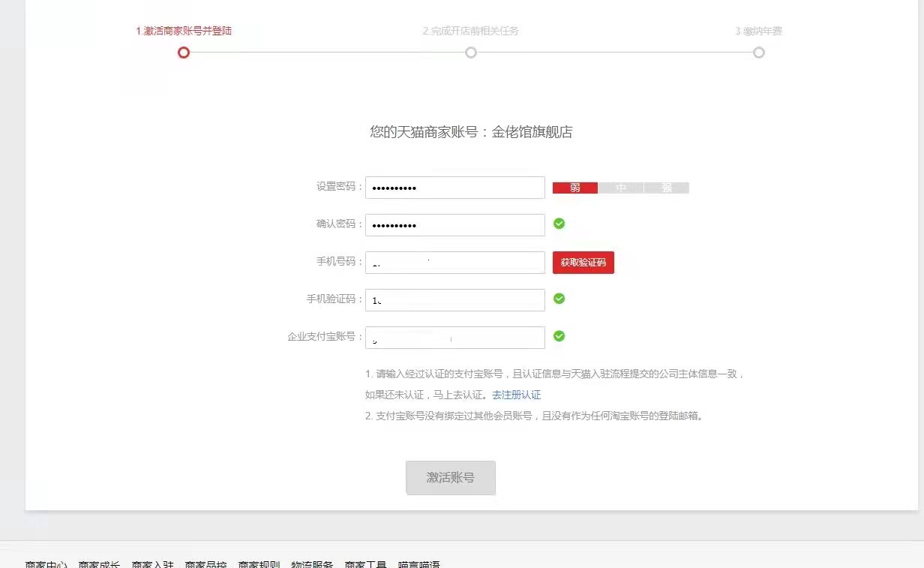This screenshot has width=924, height=568.
Task: Request a code with 获取验证码
Action: coord(583,263)
